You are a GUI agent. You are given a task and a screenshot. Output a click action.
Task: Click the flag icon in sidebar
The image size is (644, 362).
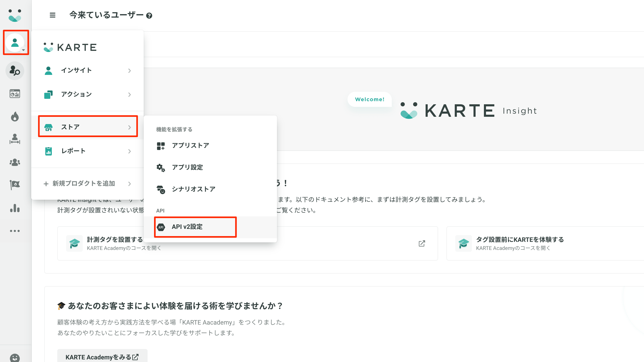pos(15,185)
